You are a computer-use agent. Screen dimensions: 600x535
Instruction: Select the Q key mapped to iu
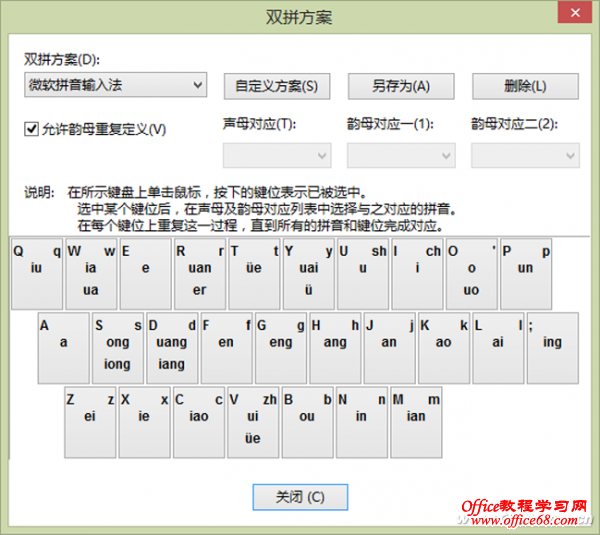click(x=37, y=274)
